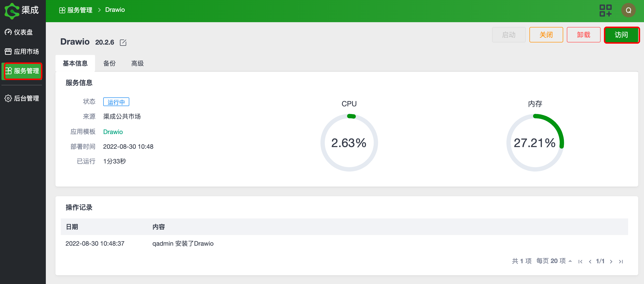Go to the last page of records
644x284 pixels.
621,261
